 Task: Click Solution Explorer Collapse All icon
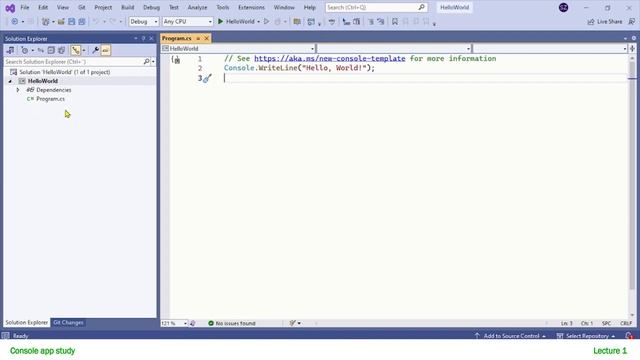51,50
